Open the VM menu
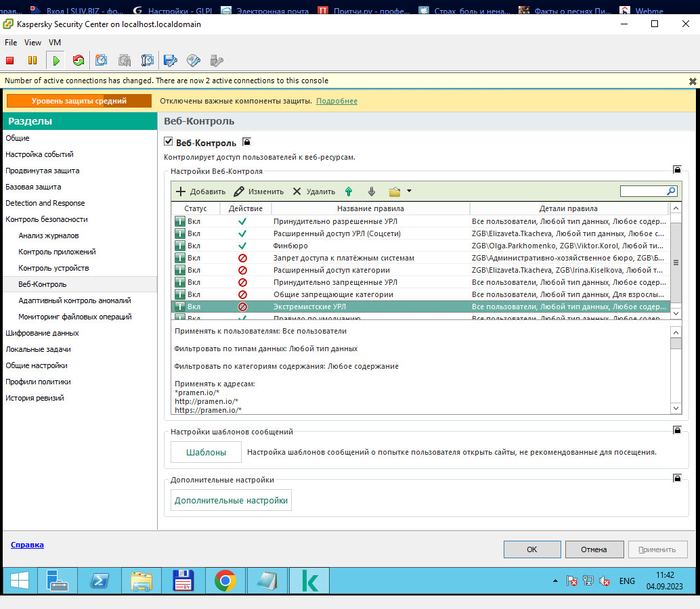The width and height of the screenshot is (700, 609). click(x=55, y=42)
